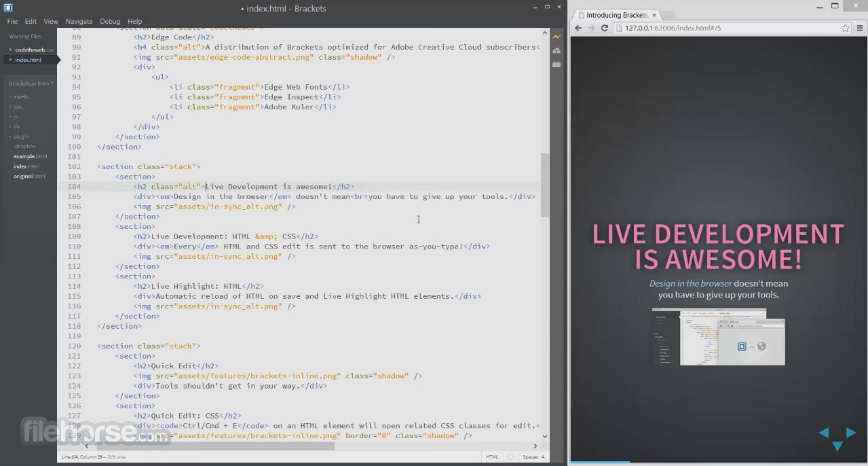The height and width of the screenshot is (466, 868).
Task: Click line 114 Live Highlight: HTML code
Action: click(199, 286)
